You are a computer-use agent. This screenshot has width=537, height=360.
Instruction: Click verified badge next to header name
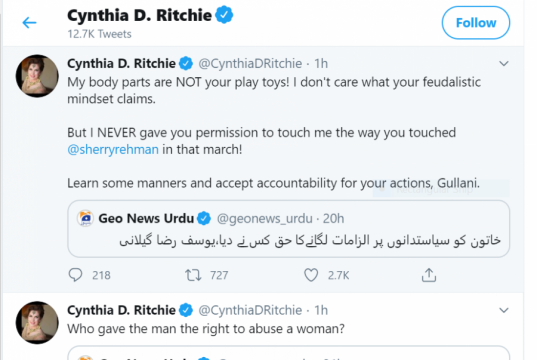(x=224, y=15)
